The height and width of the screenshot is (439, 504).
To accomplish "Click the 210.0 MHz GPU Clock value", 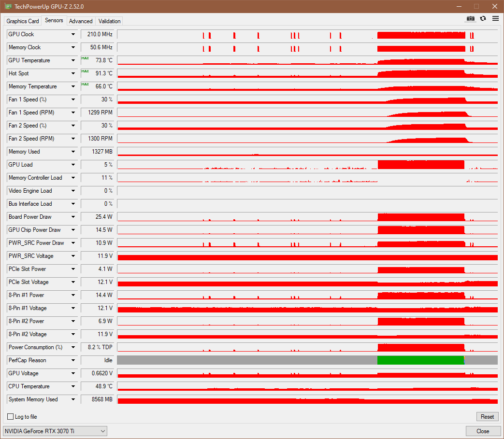I will point(98,34).
